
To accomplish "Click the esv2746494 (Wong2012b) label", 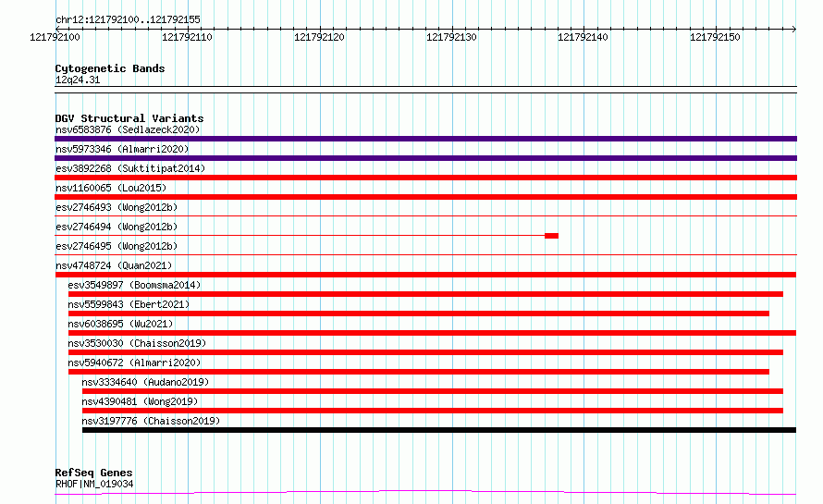I will click(x=117, y=227).
